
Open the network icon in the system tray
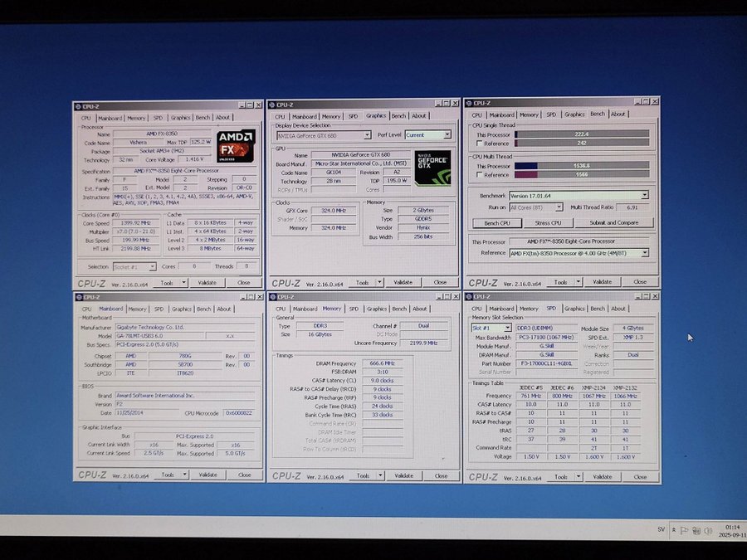click(x=696, y=530)
